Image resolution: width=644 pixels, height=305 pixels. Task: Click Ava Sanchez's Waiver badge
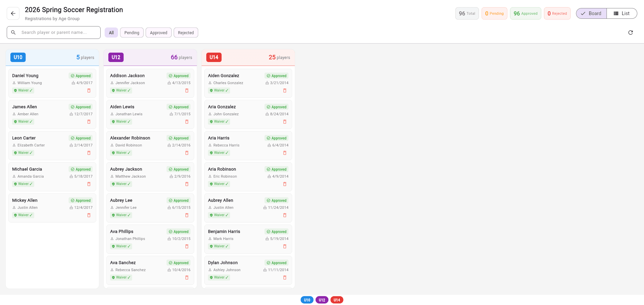coord(121,278)
